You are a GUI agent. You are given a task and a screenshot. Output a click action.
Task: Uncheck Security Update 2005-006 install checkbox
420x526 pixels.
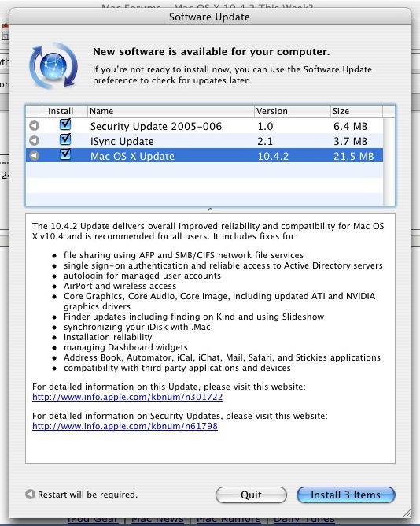(x=65, y=124)
